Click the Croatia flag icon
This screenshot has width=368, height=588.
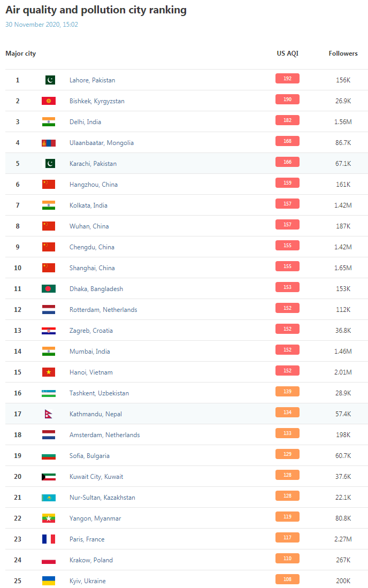49,331
